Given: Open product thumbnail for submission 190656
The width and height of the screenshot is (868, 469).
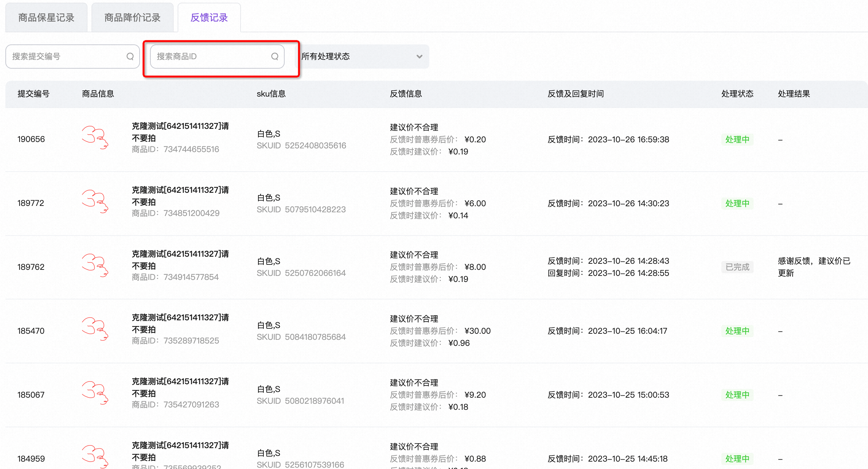Looking at the screenshot, I should click(x=95, y=138).
